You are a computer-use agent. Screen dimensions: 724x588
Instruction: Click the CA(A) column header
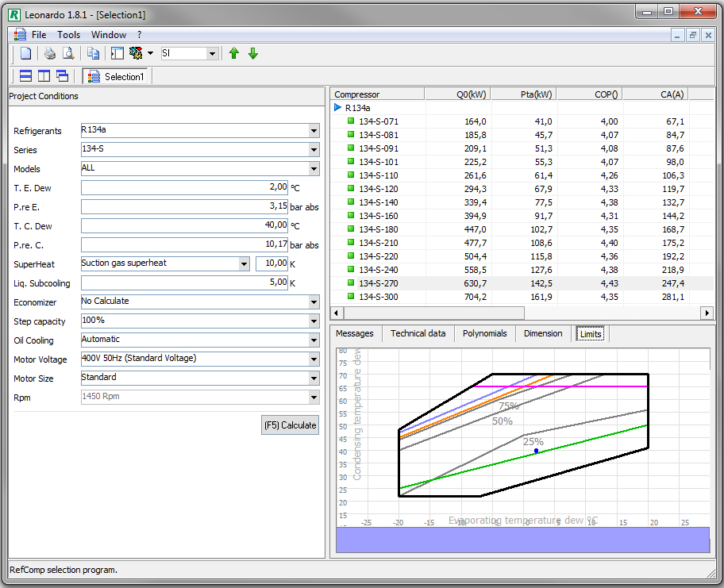point(656,94)
